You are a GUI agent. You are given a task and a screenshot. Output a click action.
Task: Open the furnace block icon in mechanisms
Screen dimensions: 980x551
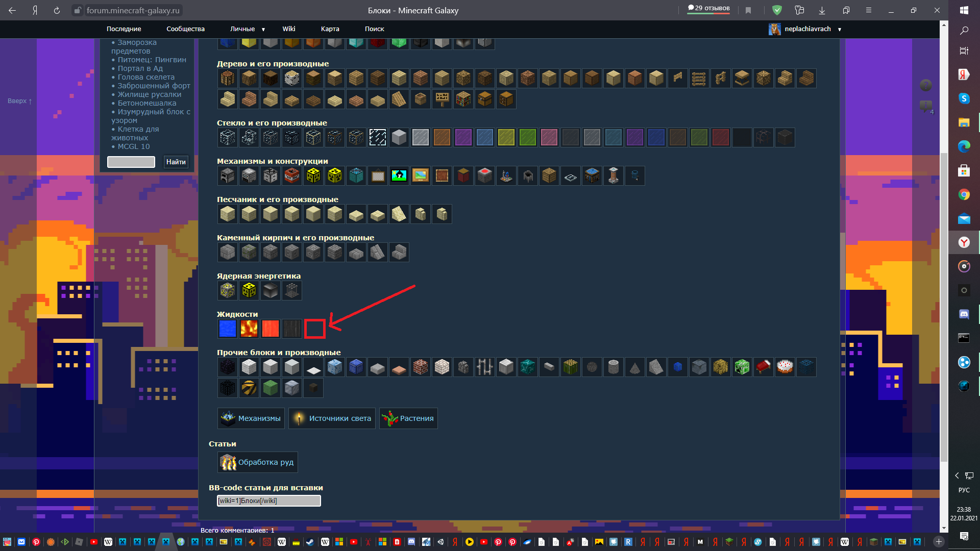228,176
